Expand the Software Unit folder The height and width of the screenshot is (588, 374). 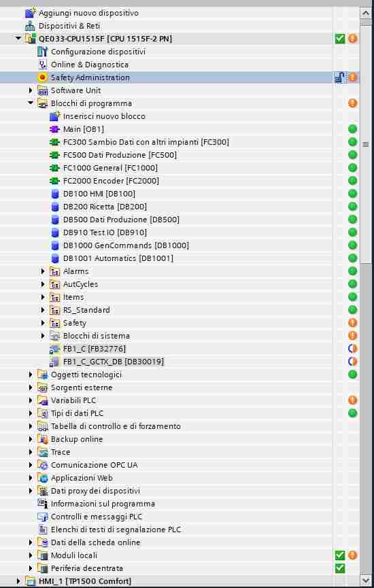pyautogui.click(x=31, y=90)
